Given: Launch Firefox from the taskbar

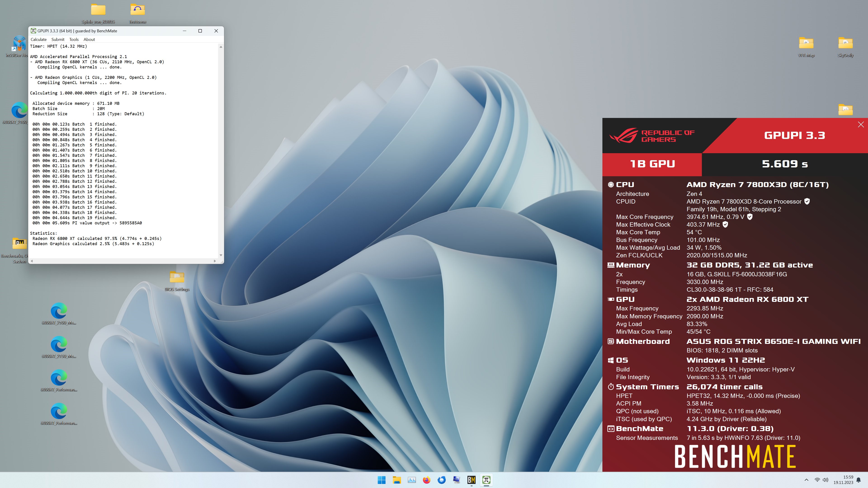Looking at the screenshot, I should coord(427,480).
